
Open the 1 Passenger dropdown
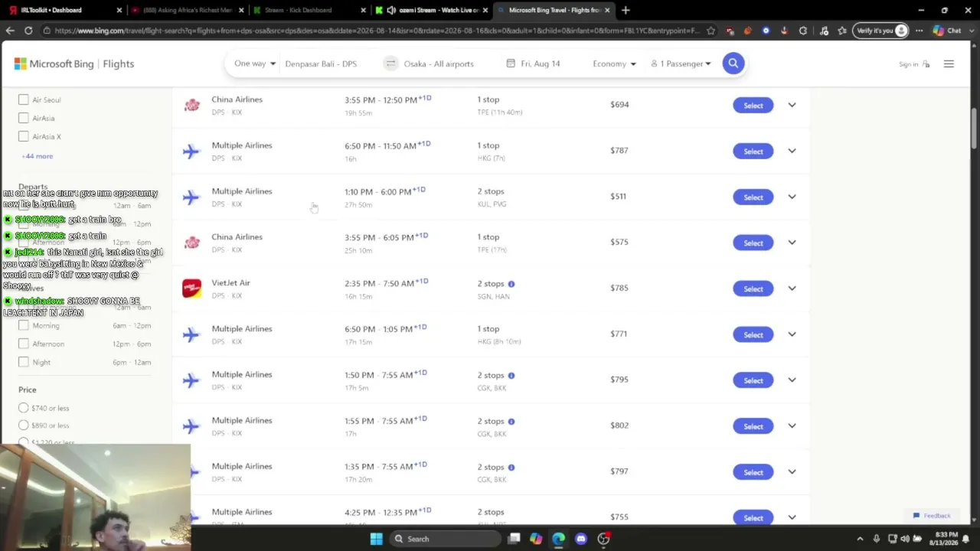[x=681, y=64]
